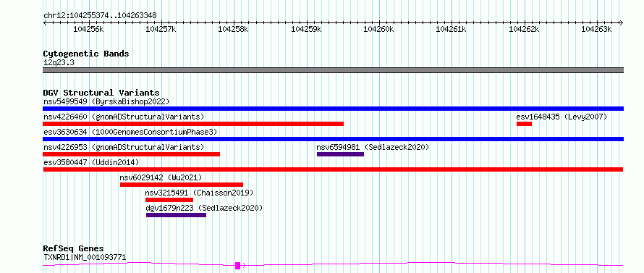
Task: Open the nsv3215491 (Chaisson2019) label
Action: click(199, 193)
